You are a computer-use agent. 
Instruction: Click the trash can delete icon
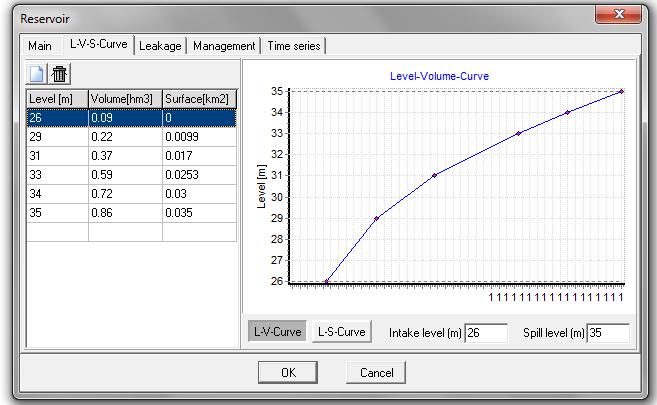(x=59, y=74)
